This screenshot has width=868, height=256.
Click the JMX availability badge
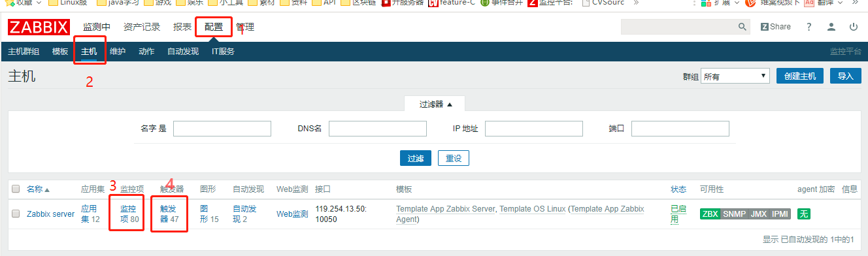(x=759, y=214)
